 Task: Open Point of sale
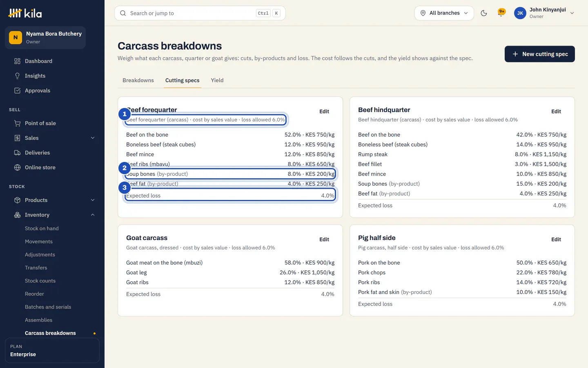click(52, 123)
